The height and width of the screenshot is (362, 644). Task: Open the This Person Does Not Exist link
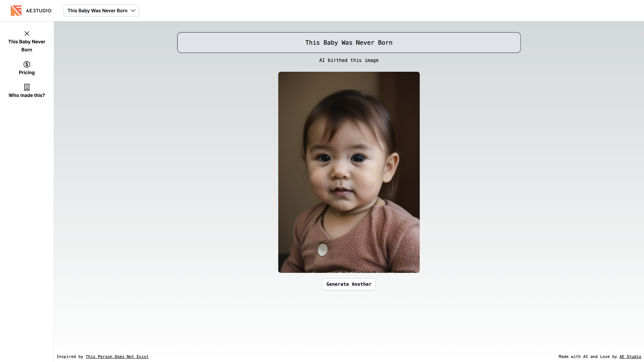click(x=117, y=356)
